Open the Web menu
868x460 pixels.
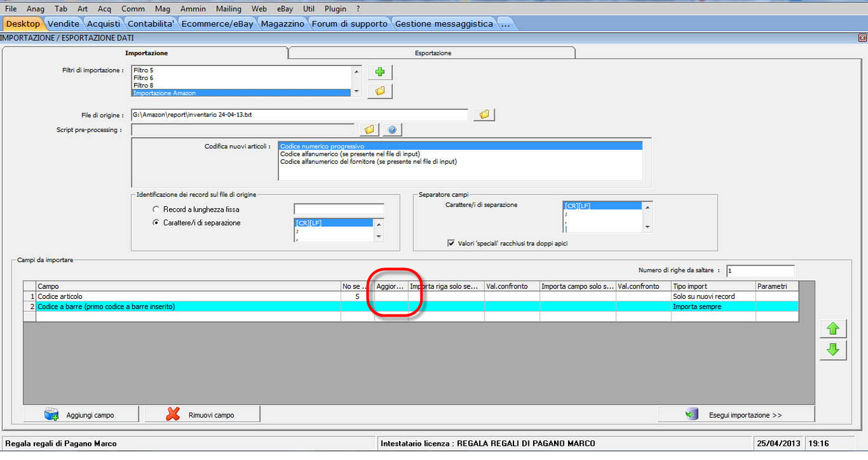click(259, 9)
